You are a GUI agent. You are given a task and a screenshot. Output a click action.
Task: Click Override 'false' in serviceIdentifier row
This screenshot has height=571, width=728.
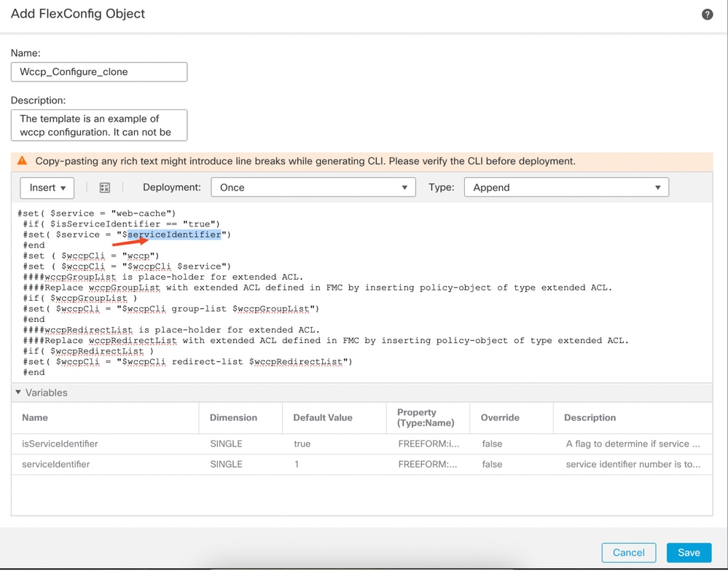[492, 465]
